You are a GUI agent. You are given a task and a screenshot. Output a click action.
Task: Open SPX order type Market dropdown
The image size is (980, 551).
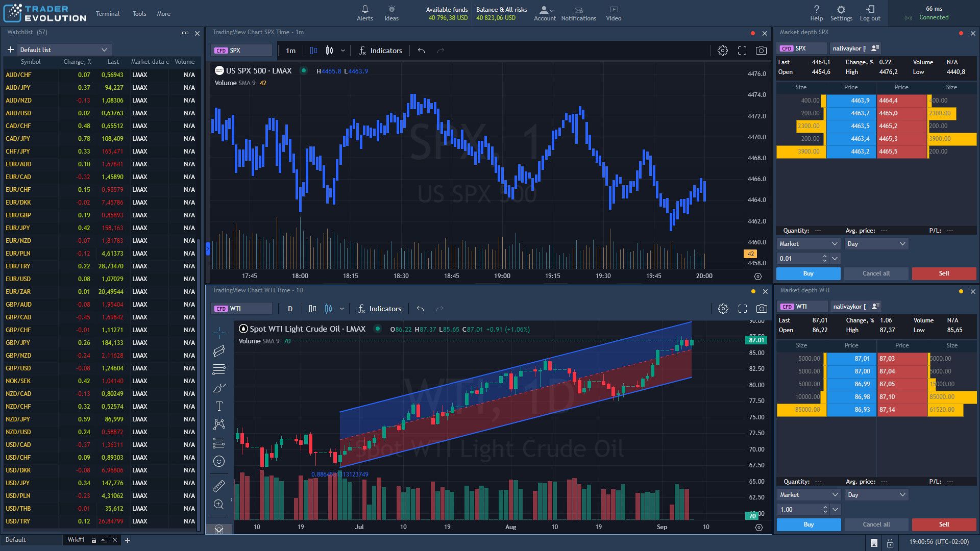tap(808, 244)
